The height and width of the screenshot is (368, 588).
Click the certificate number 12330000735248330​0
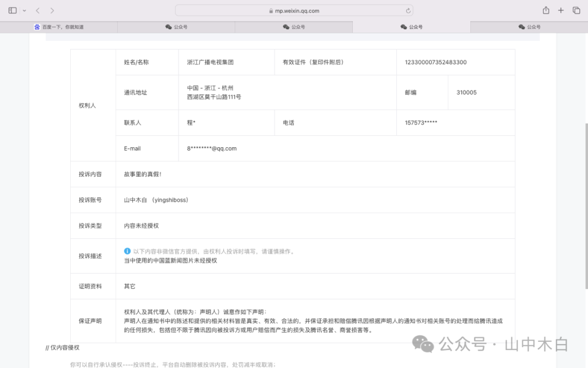click(436, 62)
